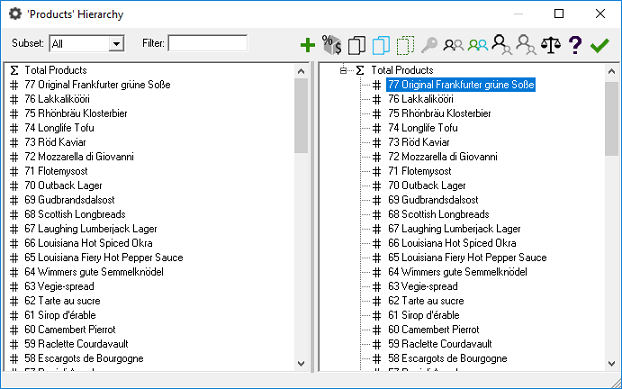
Task: Select 74 Longlife Tofu in right tree
Action: pos(423,128)
